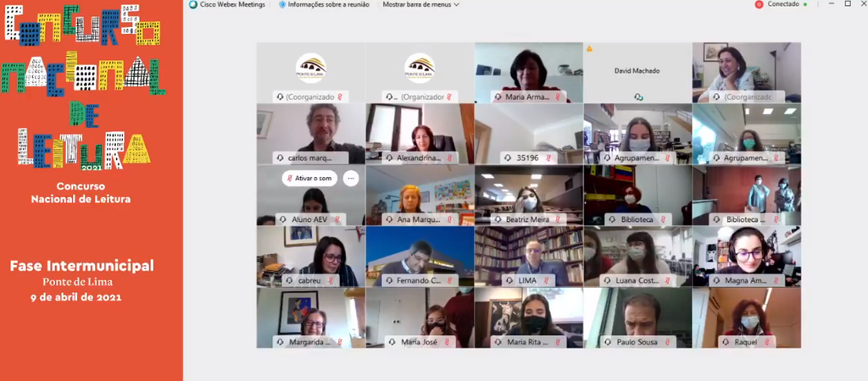
Task: Open the three-dots options on Aluno AEV tile
Action: [350, 178]
